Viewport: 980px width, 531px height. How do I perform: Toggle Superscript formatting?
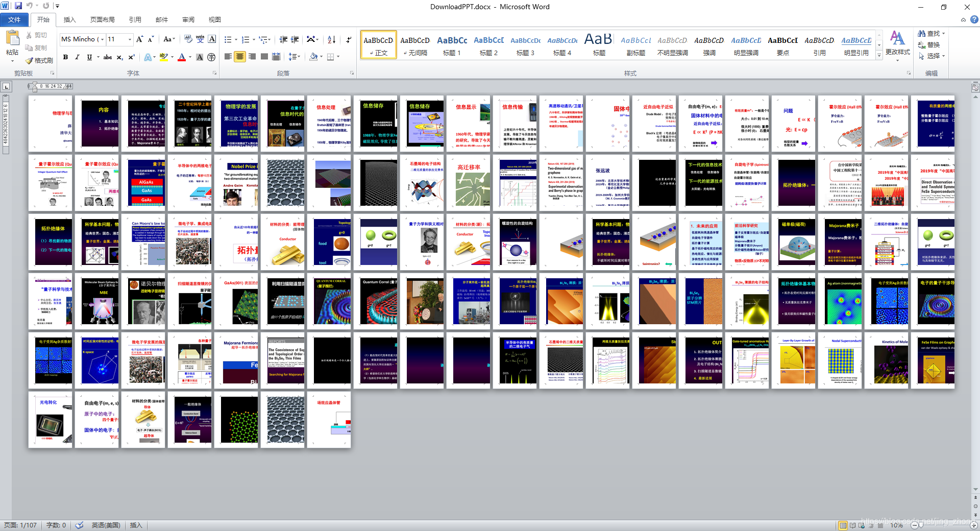click(131, 57)
